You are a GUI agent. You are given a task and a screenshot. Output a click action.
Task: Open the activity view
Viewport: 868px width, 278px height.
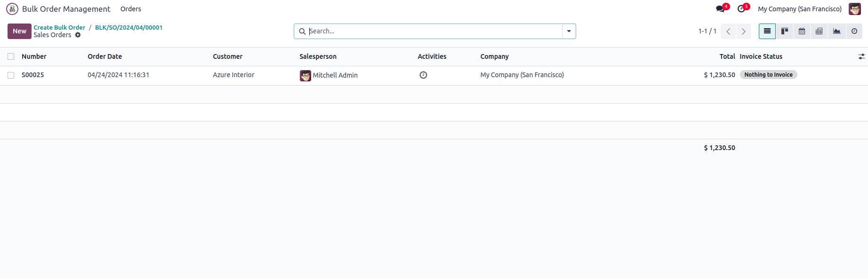(x=854, y=31)
